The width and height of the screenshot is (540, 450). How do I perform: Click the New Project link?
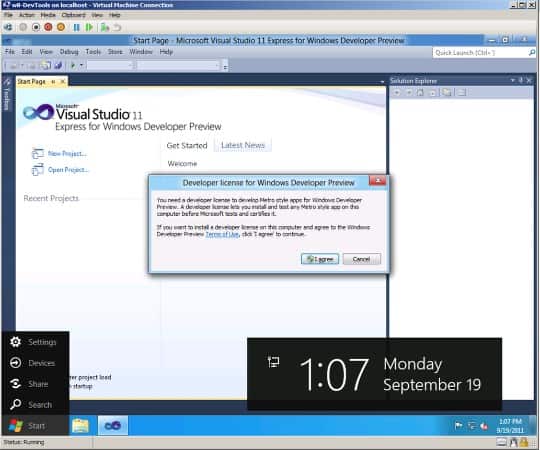67,154
